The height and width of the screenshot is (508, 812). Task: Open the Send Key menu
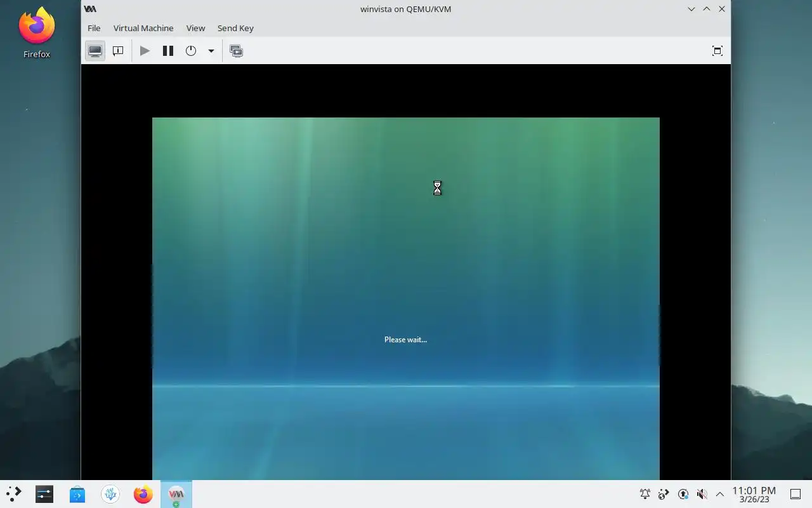235,28
